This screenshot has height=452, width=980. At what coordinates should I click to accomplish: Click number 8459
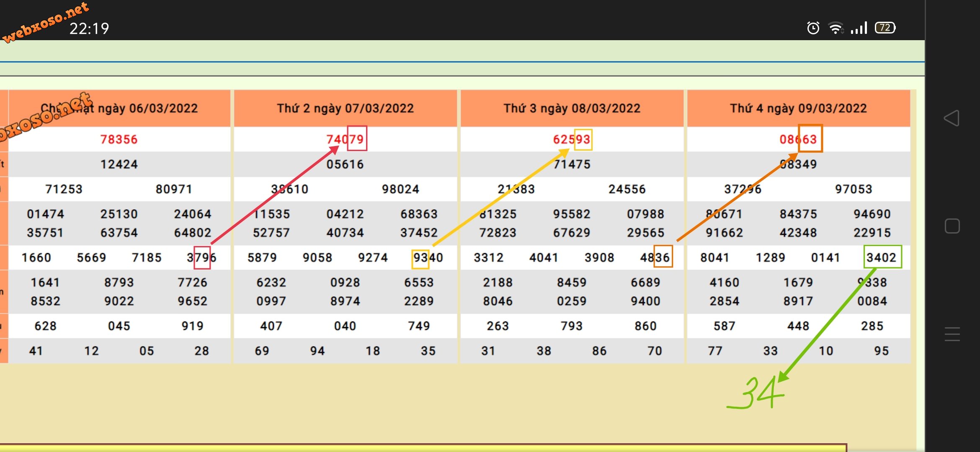(x=572, y=282)
